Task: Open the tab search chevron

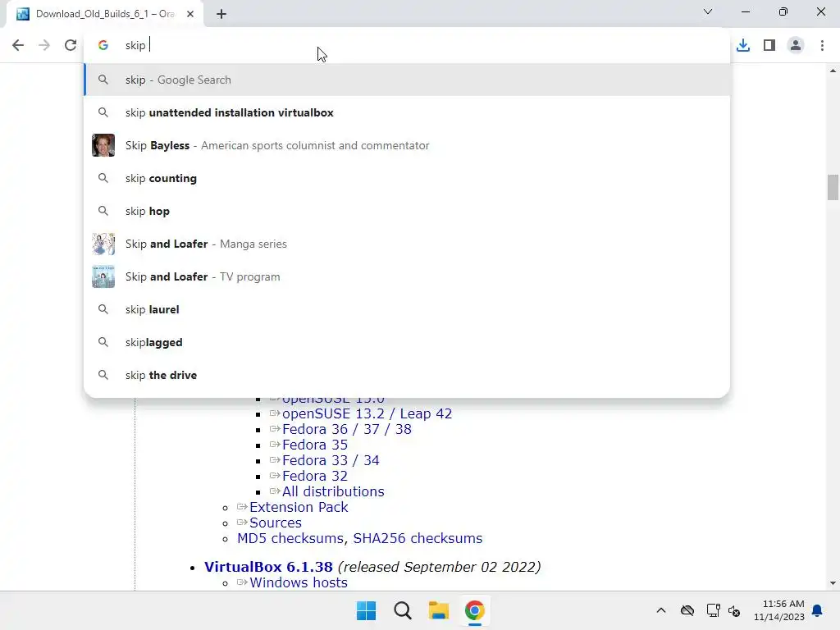Action: pos(708,11)
